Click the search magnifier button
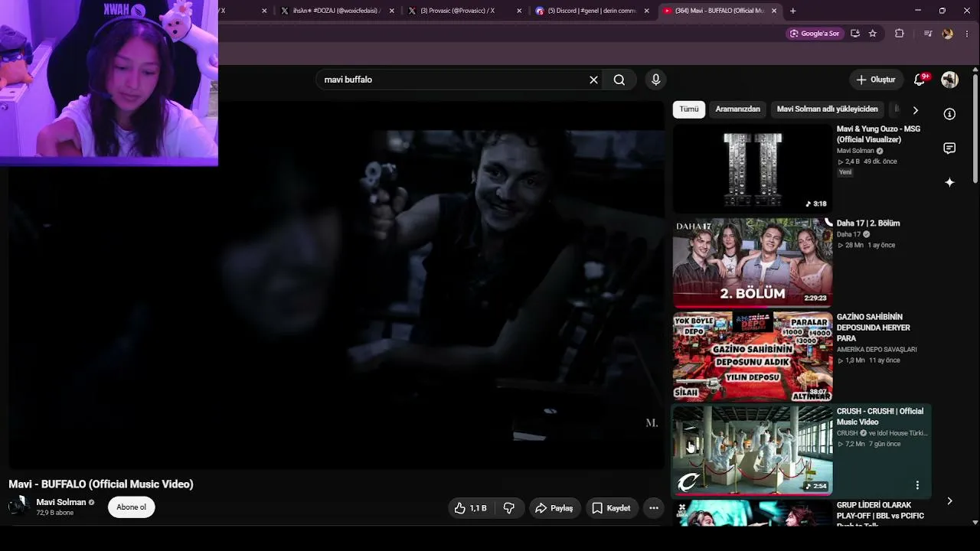Viewport: 980px width, 551px height. click(619, 80)
